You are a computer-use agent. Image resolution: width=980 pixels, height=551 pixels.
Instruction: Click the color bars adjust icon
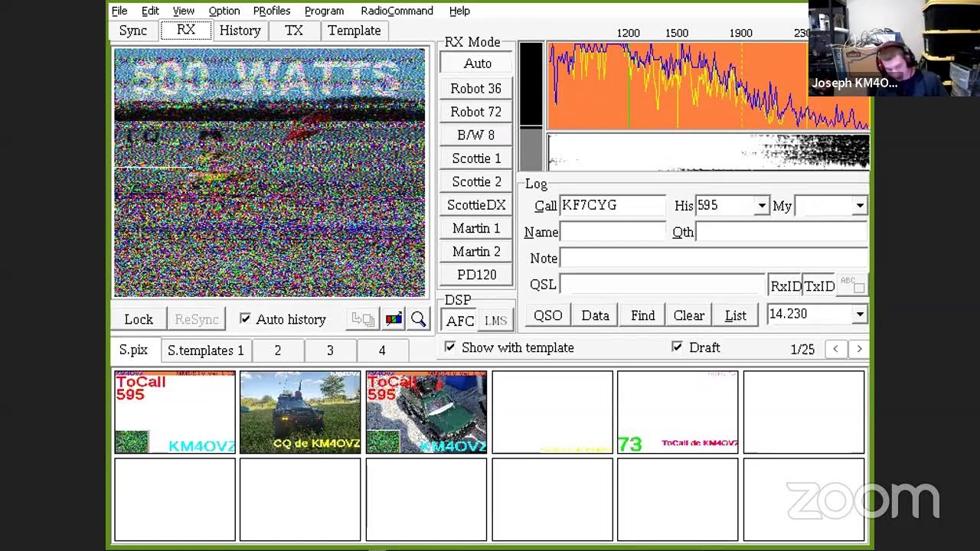394,319
